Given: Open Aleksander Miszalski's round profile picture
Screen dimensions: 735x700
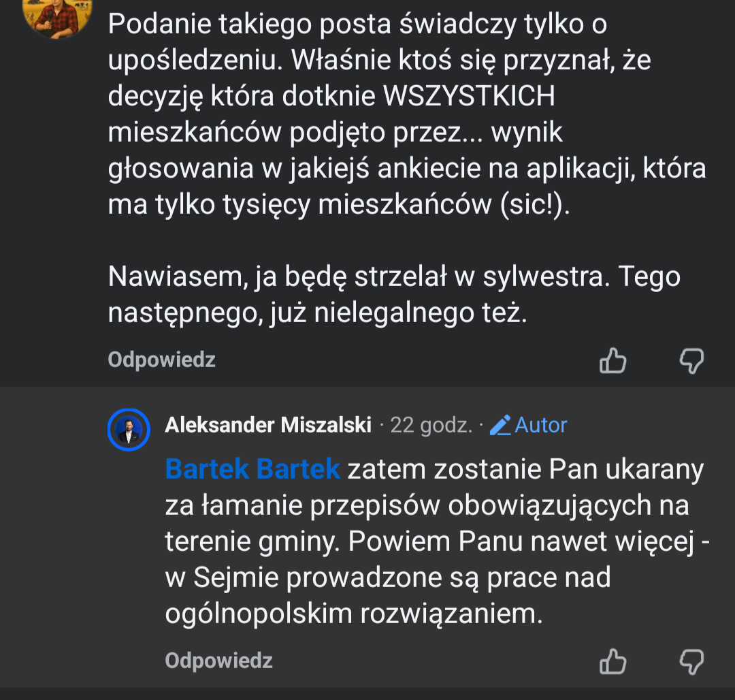Looking at the screenshot, I should coord(129,429).
